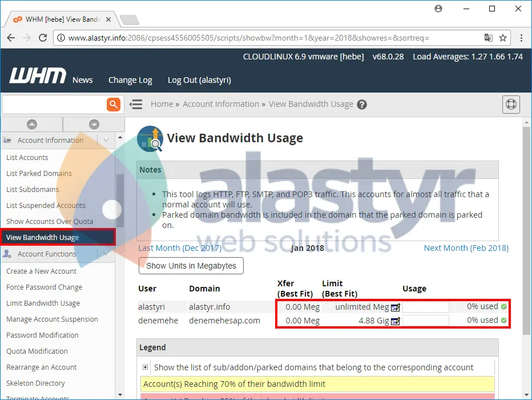This screenshot has height=400, width=532.
Task: Edit bandwidth limit icon for denemehe
Action: coord(396,321)
